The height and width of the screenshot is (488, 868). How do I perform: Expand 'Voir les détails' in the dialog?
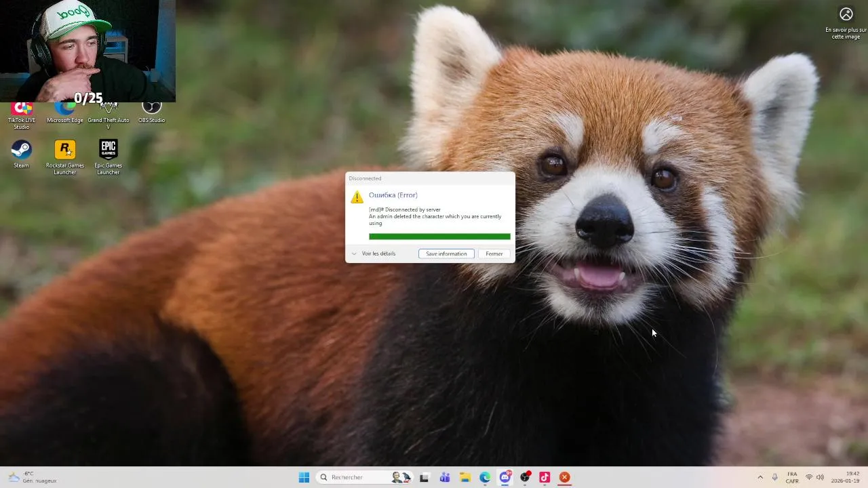click(374, 253)
